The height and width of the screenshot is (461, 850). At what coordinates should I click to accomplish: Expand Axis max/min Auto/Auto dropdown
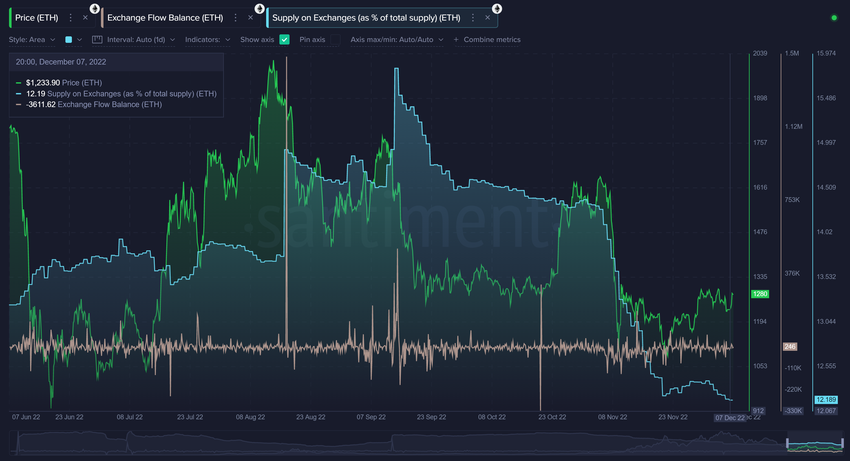click(397, 40)
